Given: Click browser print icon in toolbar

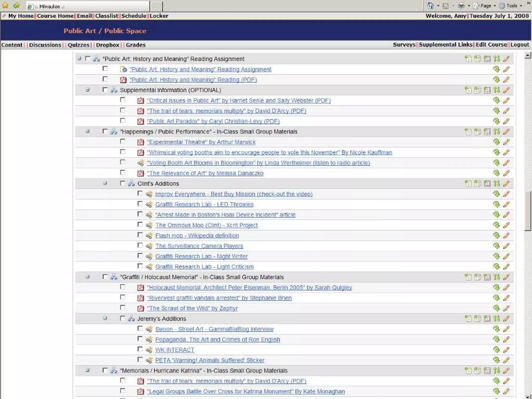Looking at the screenshot, I should coord(461,6).
